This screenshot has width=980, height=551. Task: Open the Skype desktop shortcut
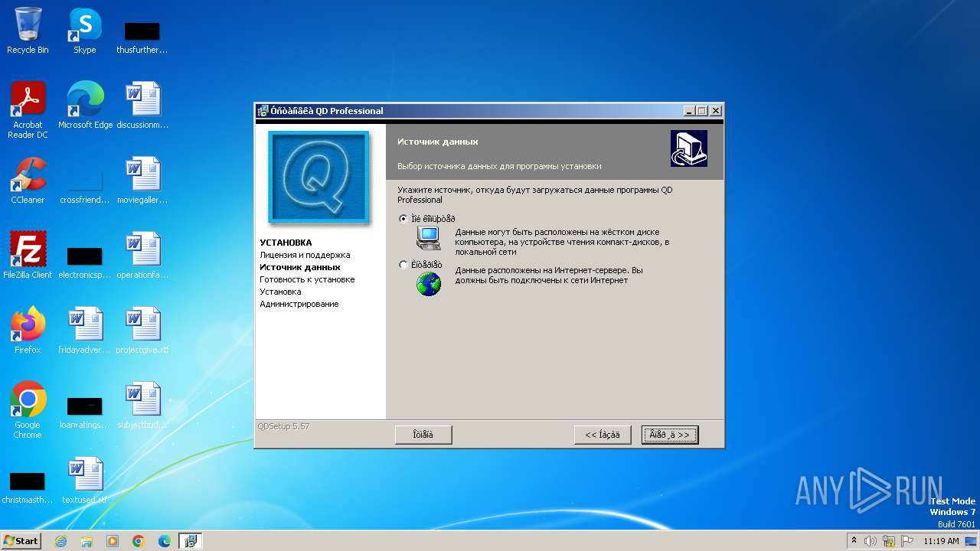(85, 31)
